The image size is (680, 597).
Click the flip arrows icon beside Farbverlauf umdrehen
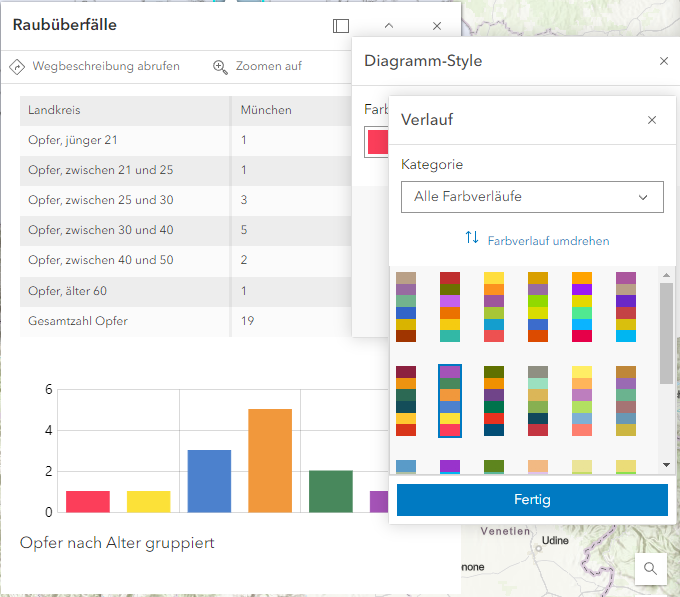(x=472, y=237)
